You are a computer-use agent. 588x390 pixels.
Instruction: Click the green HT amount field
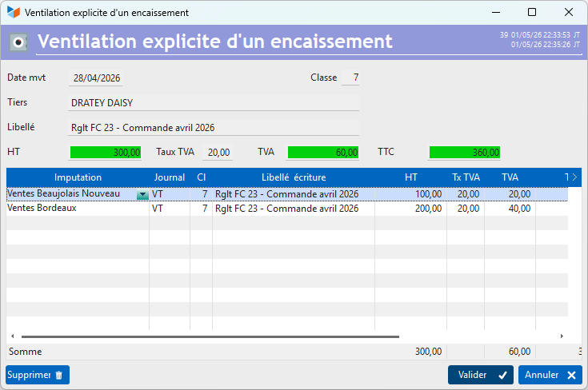pyautogui.click(x=106, y=153)
